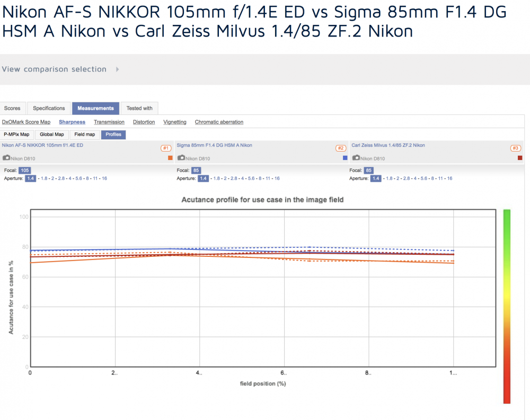Click the dark red swatch for Zeiss lens
530x420 pixels.
pos(520,158)
